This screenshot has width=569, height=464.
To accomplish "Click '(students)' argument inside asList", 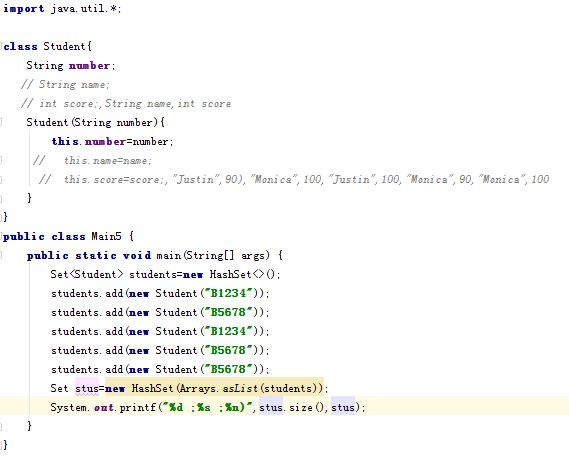I will (x=290, y=389).
